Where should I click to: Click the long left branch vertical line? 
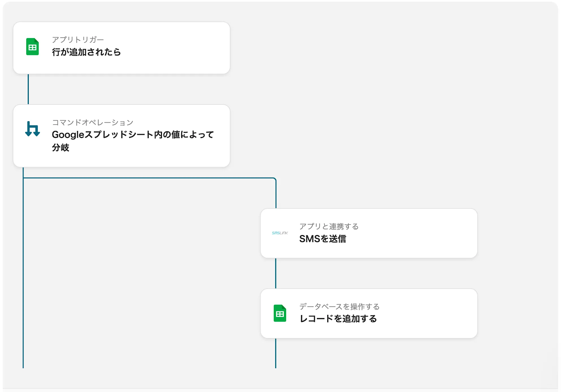[23, 273]
